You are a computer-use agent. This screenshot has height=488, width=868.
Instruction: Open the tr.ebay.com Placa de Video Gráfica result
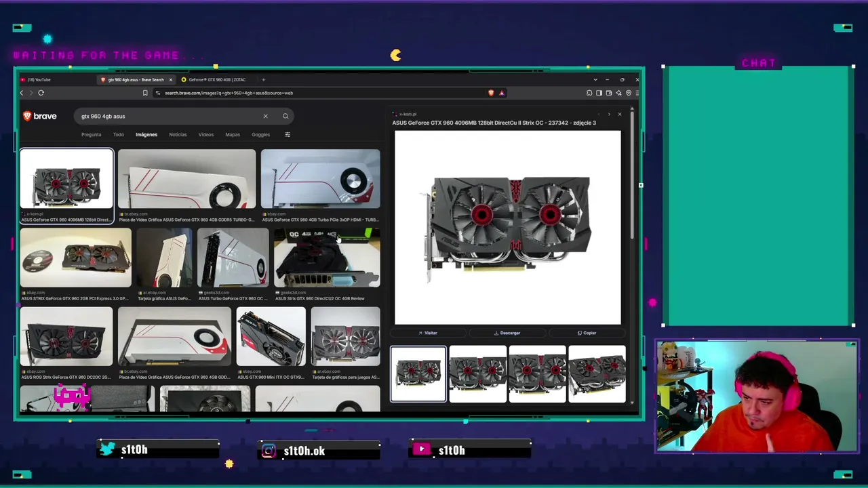186,186
